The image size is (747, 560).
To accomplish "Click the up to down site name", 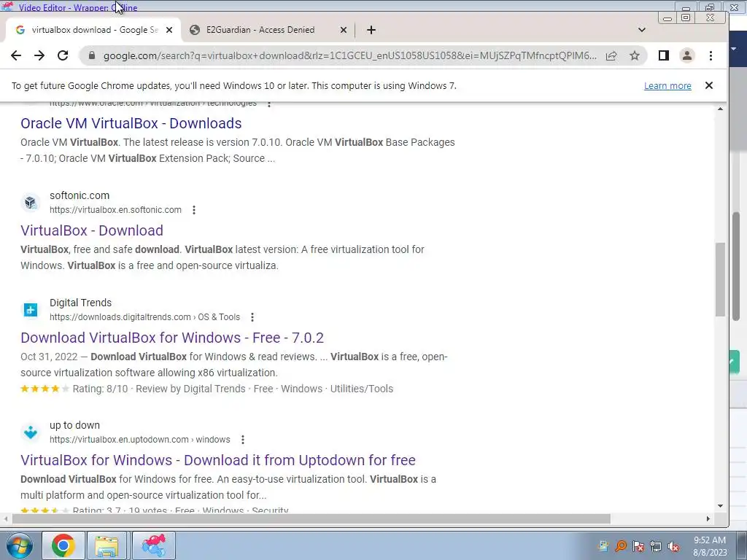I will coord(75,425).
